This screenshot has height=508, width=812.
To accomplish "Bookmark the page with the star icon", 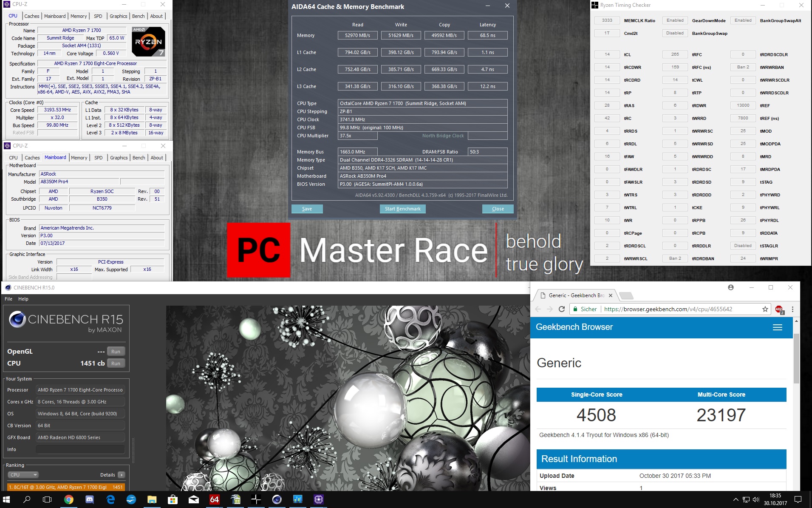I will click(765, 309).
